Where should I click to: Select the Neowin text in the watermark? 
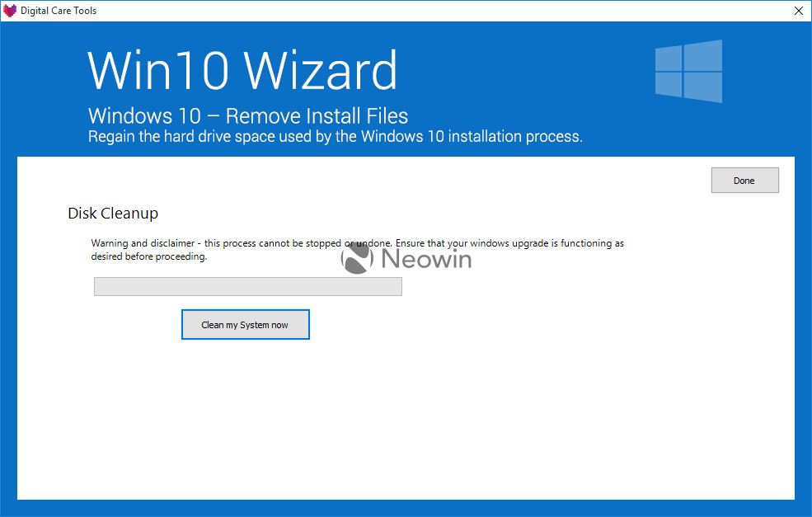click(425, 257)
